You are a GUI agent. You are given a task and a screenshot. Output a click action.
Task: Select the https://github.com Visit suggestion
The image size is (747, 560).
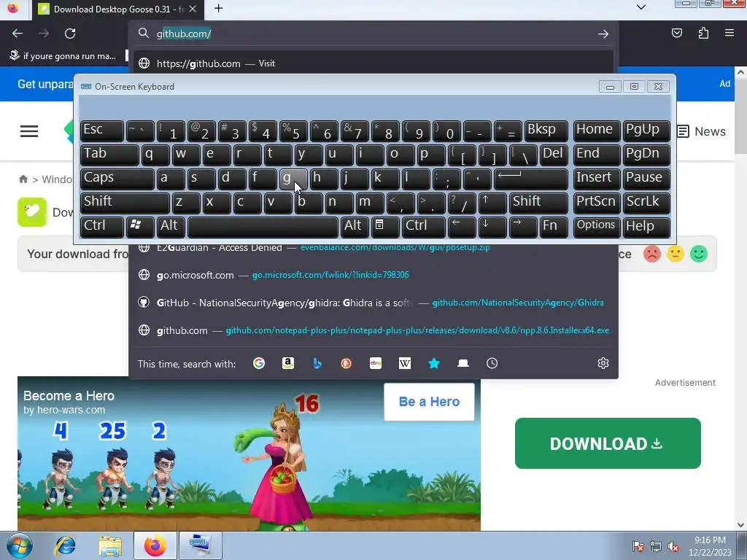tap(373, 63)
